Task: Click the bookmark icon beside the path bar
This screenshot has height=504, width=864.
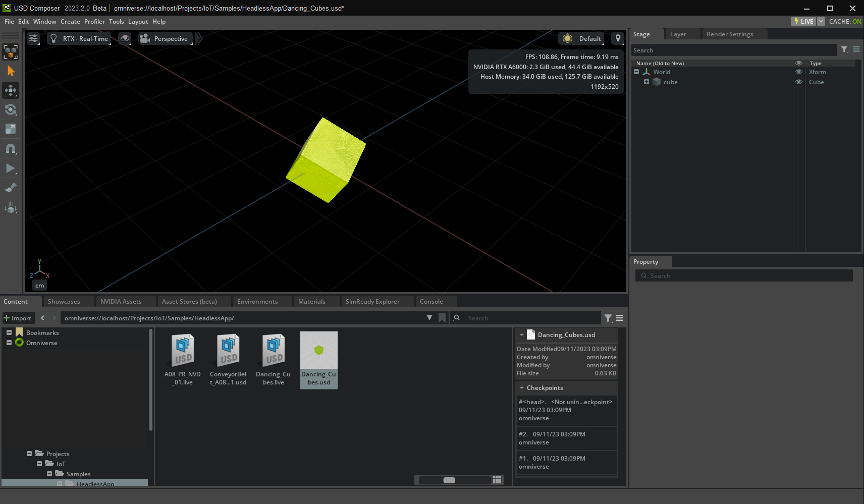Action: [x=442, y=318]
